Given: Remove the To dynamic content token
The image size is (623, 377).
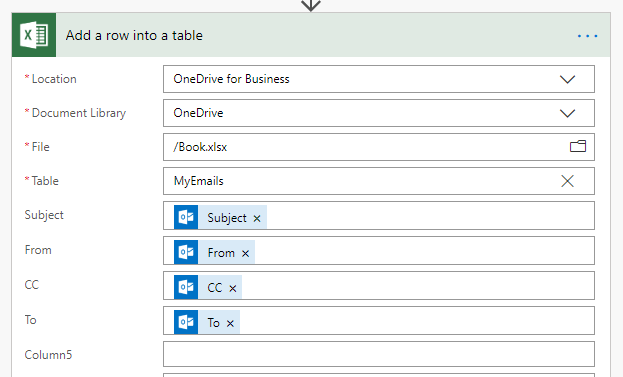Looking at the screenshot, I should (230, 323).
